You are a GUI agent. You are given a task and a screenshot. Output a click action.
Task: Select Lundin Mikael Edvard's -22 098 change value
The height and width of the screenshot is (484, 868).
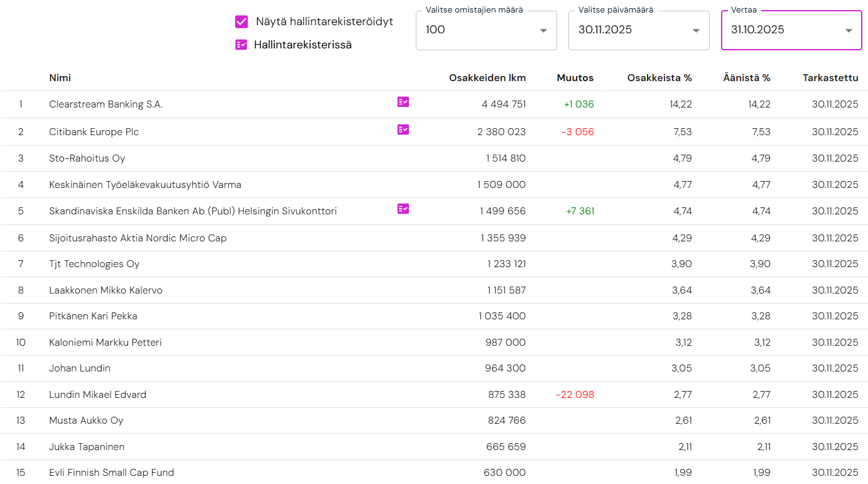click(x=575, y=395)
